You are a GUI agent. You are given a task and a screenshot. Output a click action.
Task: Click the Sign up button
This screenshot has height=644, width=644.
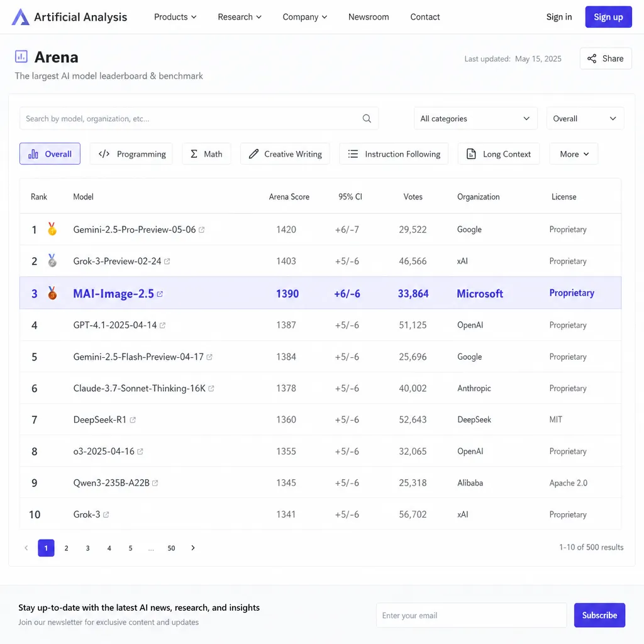(608, 17)
